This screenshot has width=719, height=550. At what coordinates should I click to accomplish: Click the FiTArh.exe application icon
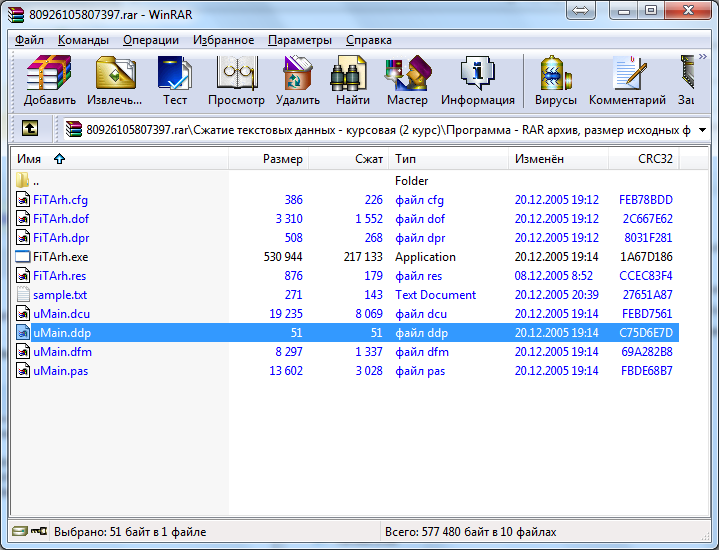point(23,256)
